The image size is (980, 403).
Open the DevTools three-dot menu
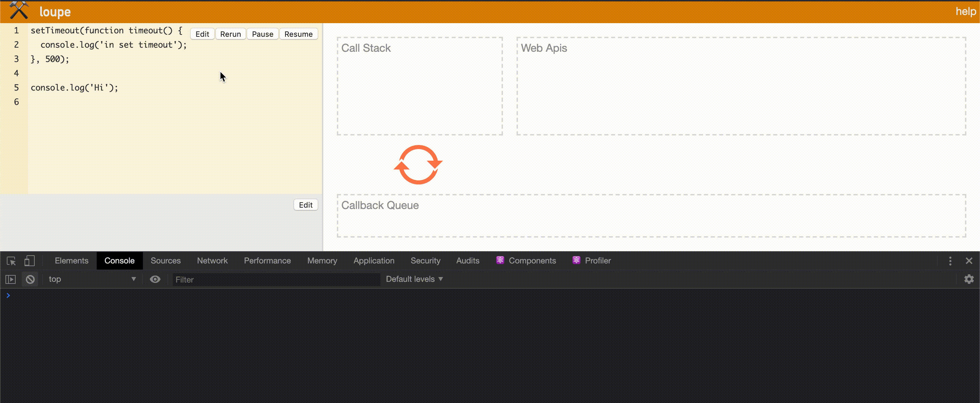pos(950,261)
